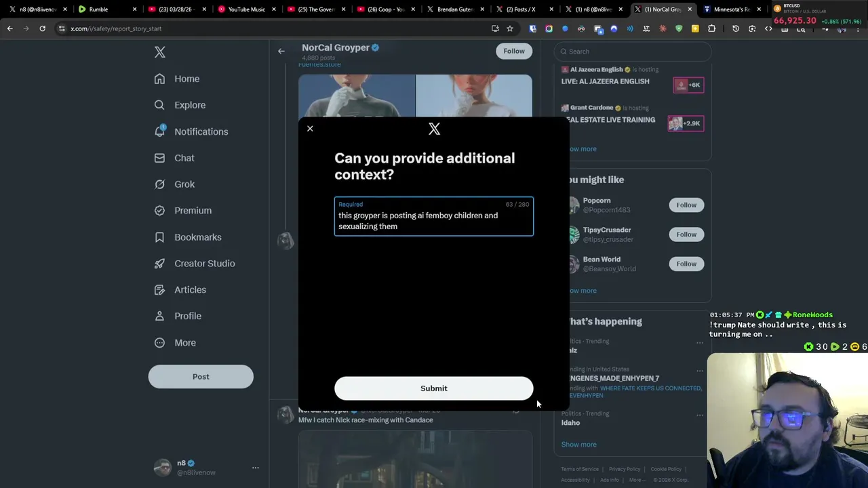Click the yellow note extension icon
868x488 pixels.
coord(695,28)
